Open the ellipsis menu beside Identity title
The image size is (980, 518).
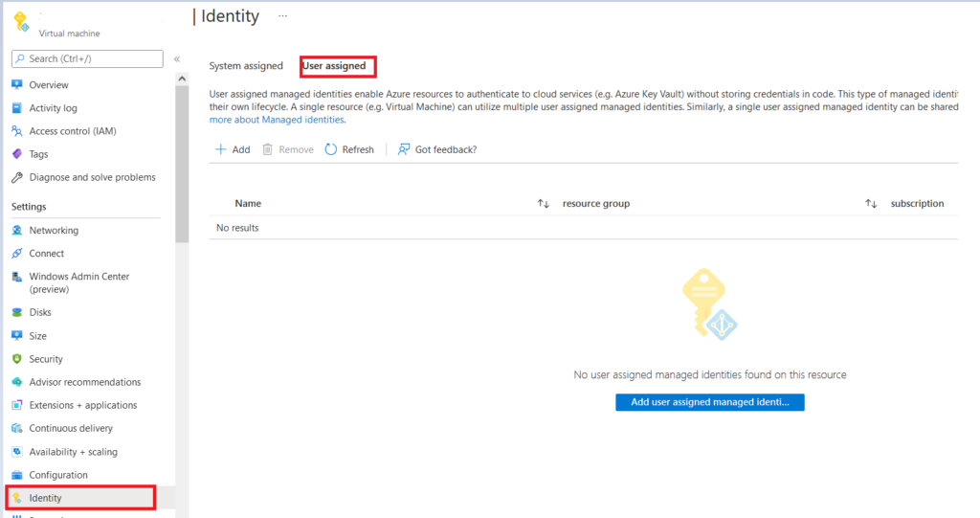coord(282,15)
